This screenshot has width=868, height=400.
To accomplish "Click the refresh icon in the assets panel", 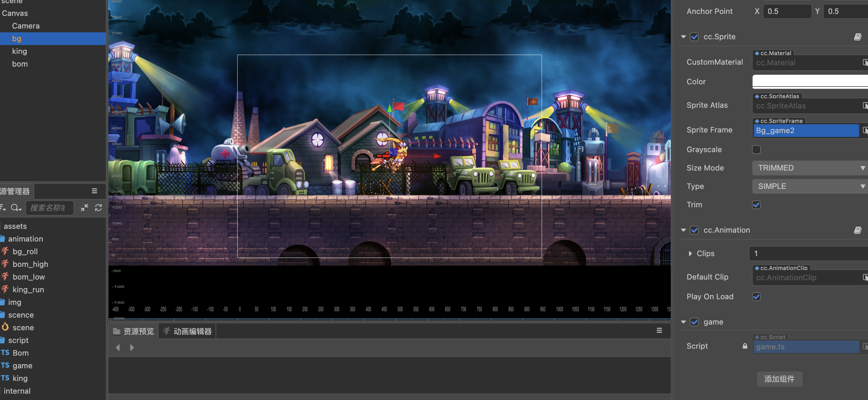I will coord(98,208).
